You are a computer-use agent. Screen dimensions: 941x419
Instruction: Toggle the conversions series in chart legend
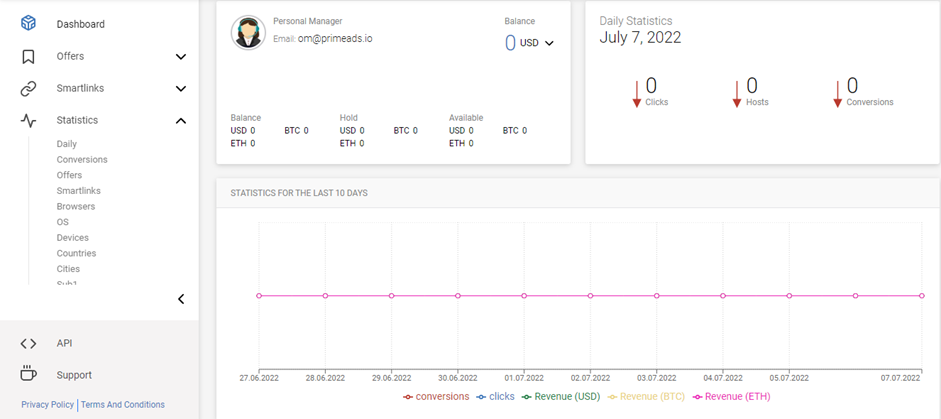(x=436, y=397)
